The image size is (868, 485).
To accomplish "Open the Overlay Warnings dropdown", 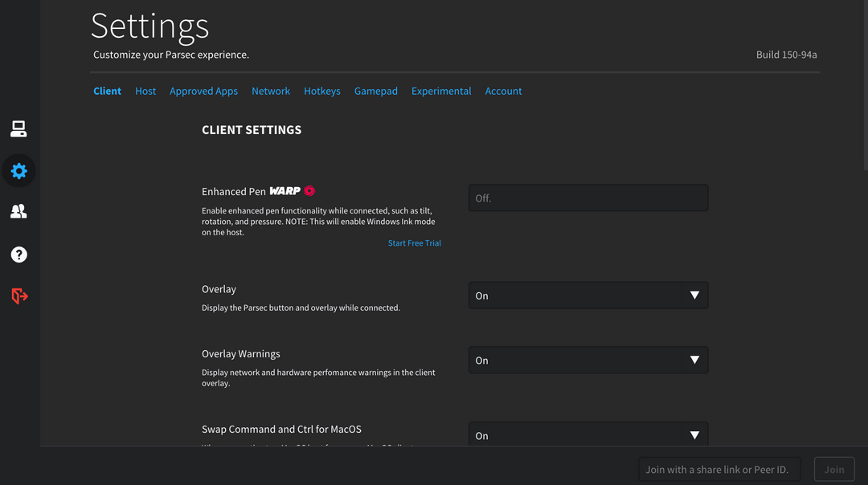I will [588, 360].
